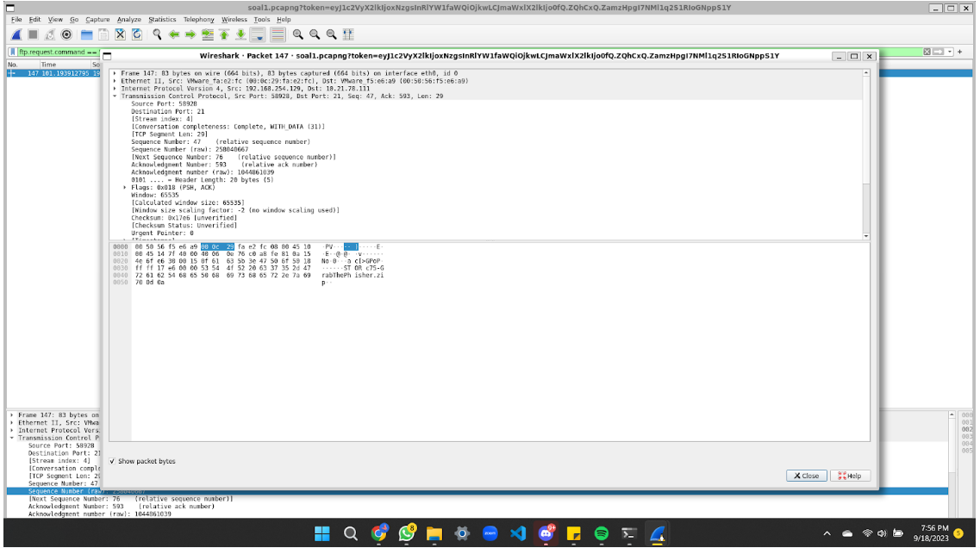The image size is (980, 548).
Task: Open WhatsApp from taskbar
Action: click(407, 533)
